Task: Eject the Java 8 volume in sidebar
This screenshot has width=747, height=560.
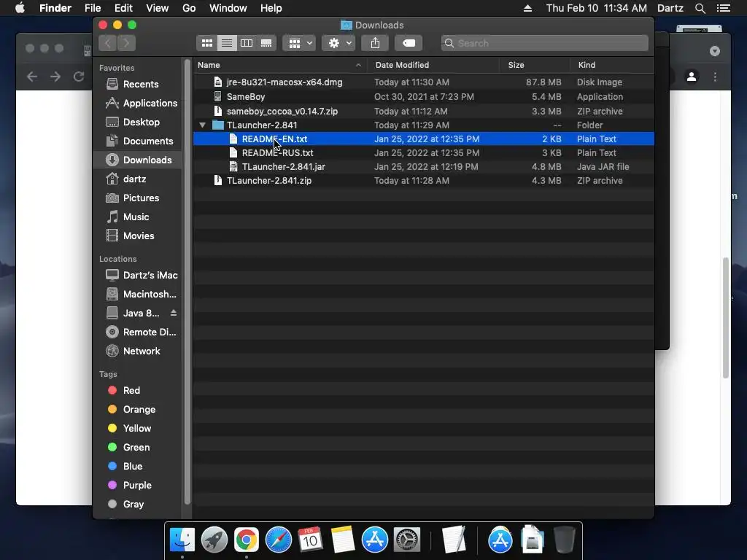Action: click(x=174, y=313)
